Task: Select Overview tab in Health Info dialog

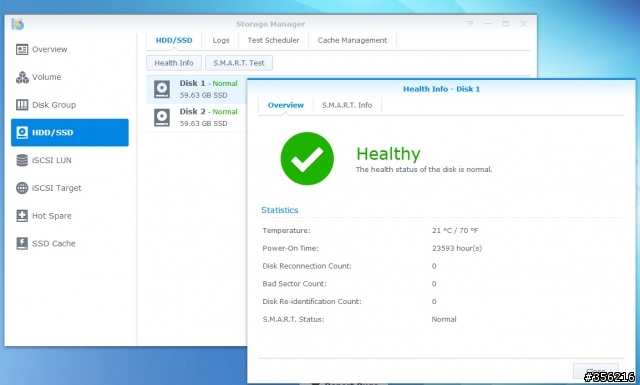Action: coord(286,105)
